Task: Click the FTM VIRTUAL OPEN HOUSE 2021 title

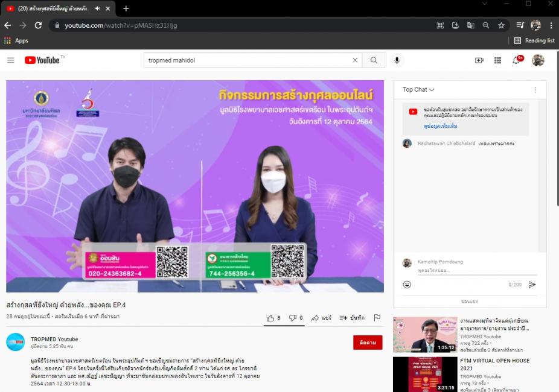Action: [x=494, y=364]
